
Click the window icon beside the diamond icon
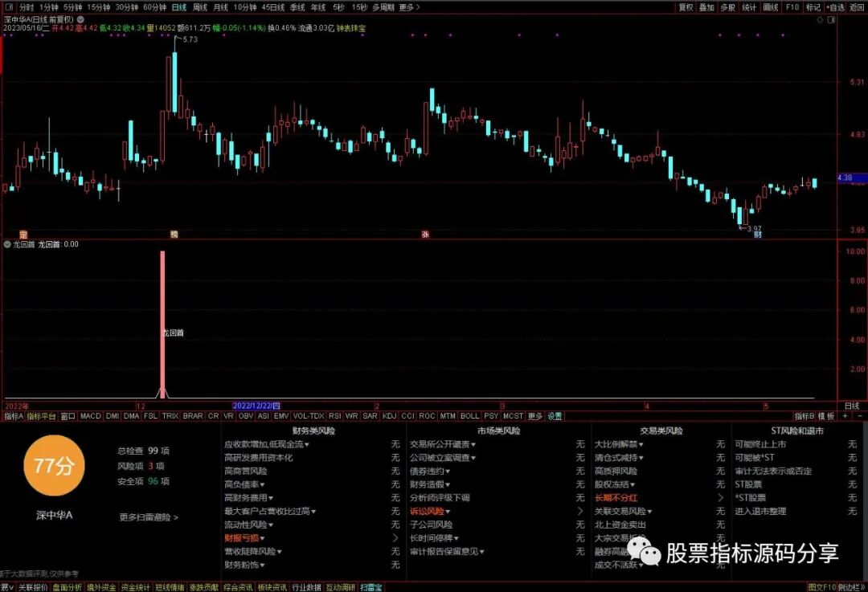click(x=831, y=20)
